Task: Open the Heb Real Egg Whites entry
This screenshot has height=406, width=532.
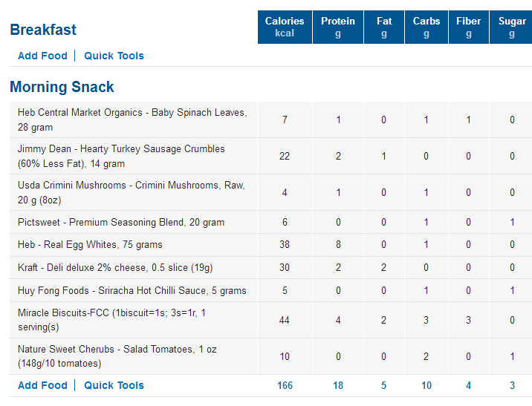Action: click(x=90, y=245)
